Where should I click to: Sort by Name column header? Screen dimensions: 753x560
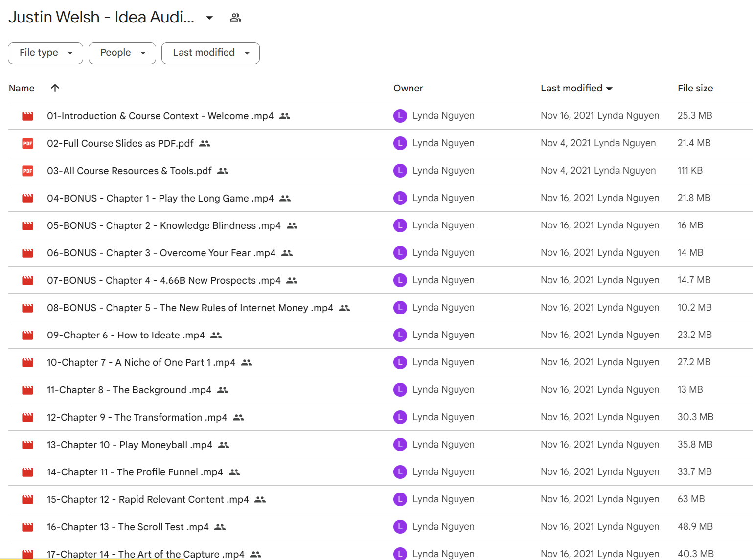point(22,88)
